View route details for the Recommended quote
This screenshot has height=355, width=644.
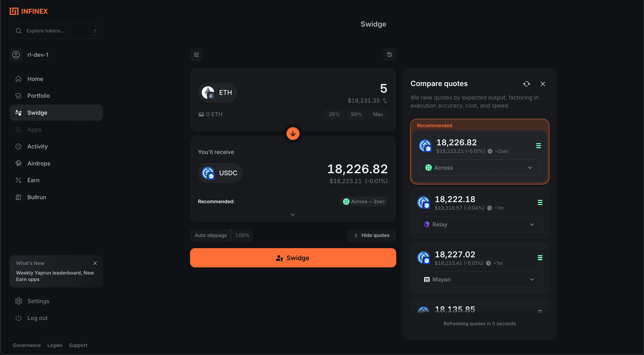click(x=538, y=146)
